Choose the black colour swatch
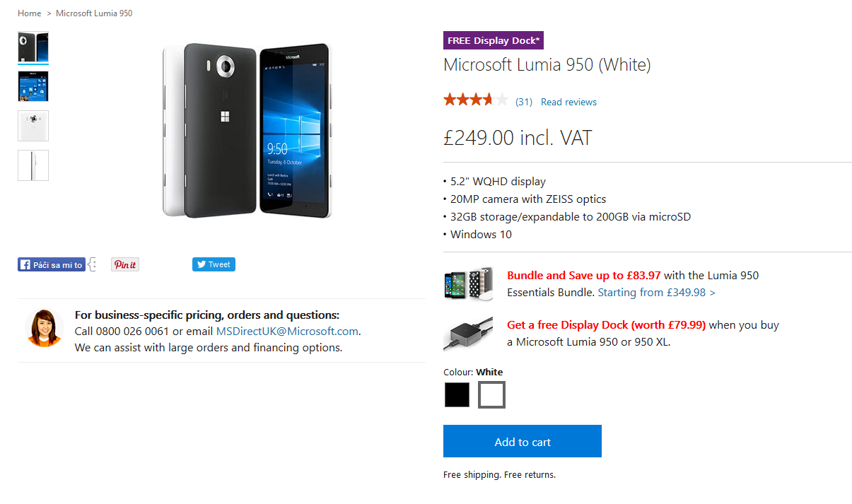This screenshot has height=504, width=852. (x=457, y=394)
